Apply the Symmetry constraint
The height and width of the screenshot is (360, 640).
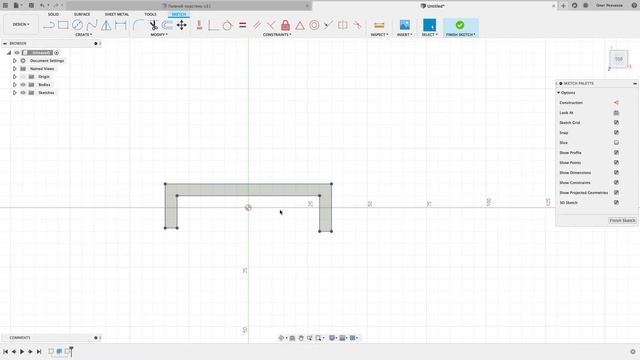coord(342,25)
